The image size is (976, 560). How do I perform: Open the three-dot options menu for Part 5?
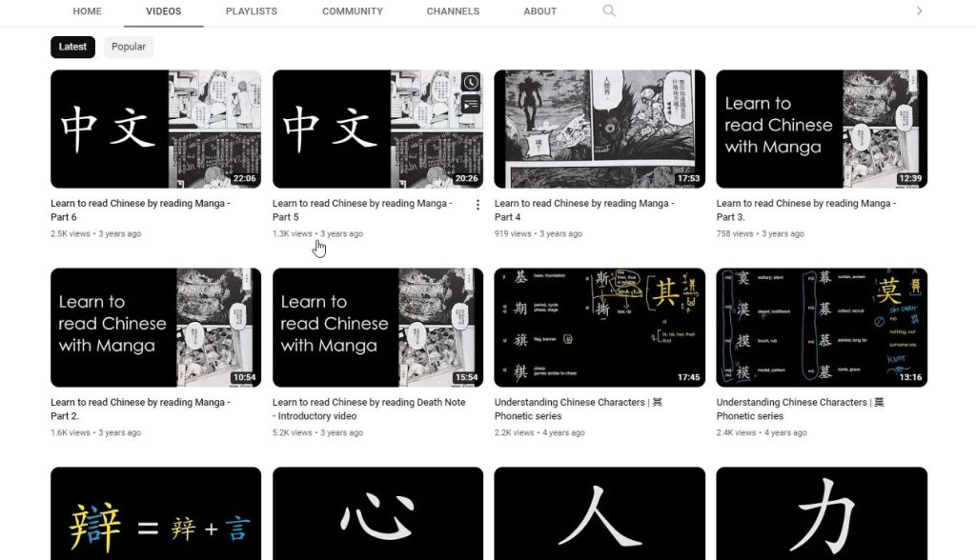(478, 204)
